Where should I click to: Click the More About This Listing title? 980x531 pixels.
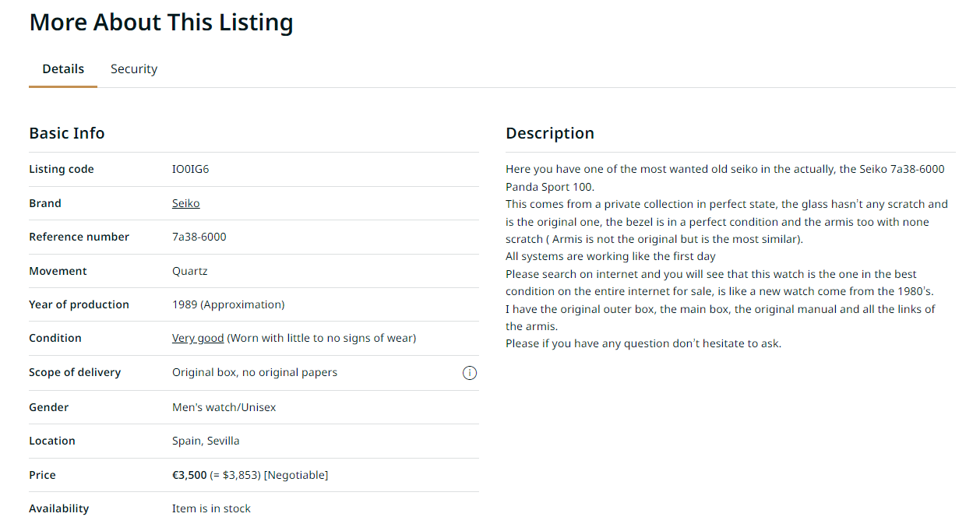click(161, 22)
